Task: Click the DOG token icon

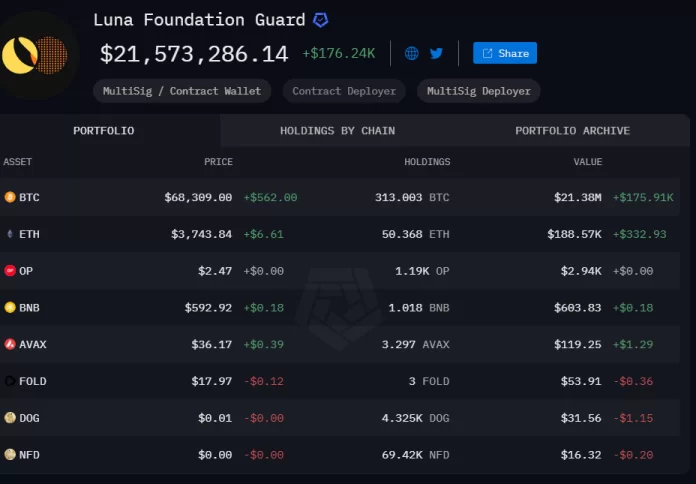Action: (10, 418)
